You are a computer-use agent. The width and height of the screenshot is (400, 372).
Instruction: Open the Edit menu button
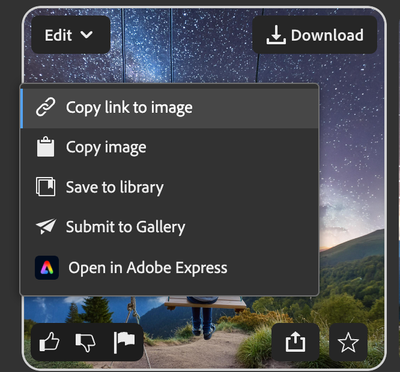71,35
